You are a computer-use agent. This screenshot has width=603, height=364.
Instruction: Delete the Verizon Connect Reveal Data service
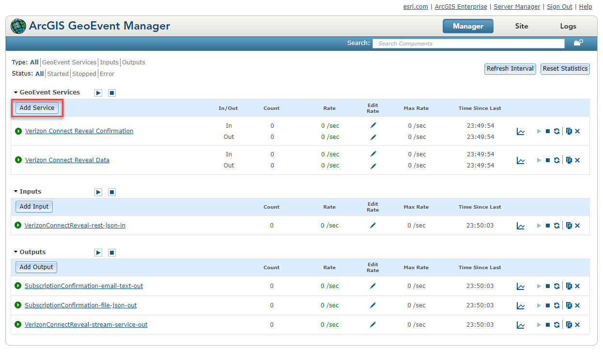577,160
